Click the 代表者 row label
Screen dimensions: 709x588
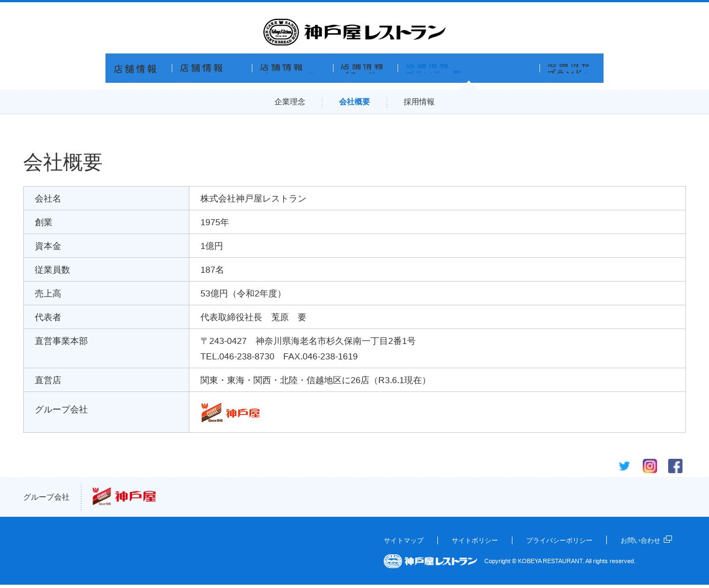(x=48, y=317)
